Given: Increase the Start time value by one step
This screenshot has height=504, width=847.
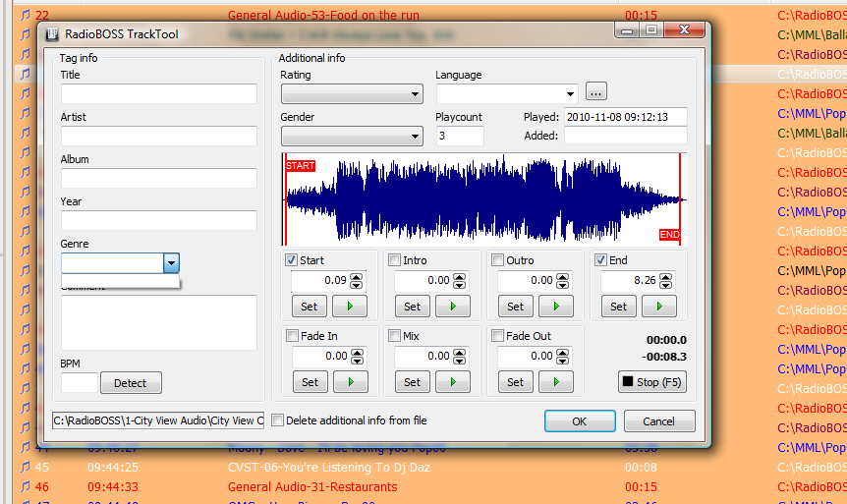Looking at the screenshot, I should [x=356, y=277].
